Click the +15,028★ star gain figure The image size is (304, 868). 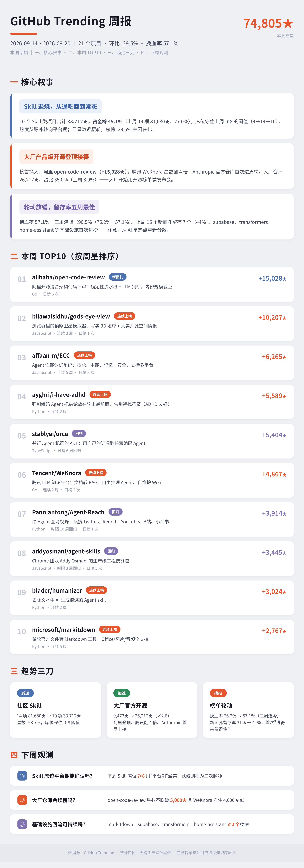coord(272,278)
